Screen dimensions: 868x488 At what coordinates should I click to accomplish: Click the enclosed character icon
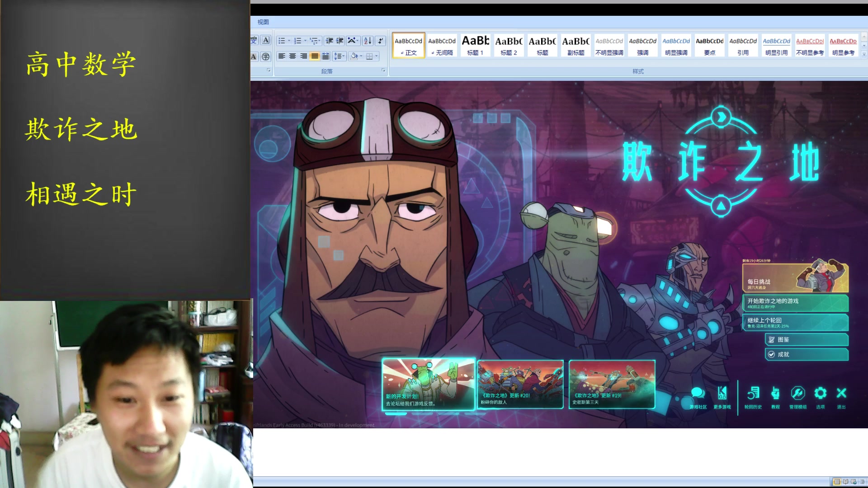[x=266, y=56]
